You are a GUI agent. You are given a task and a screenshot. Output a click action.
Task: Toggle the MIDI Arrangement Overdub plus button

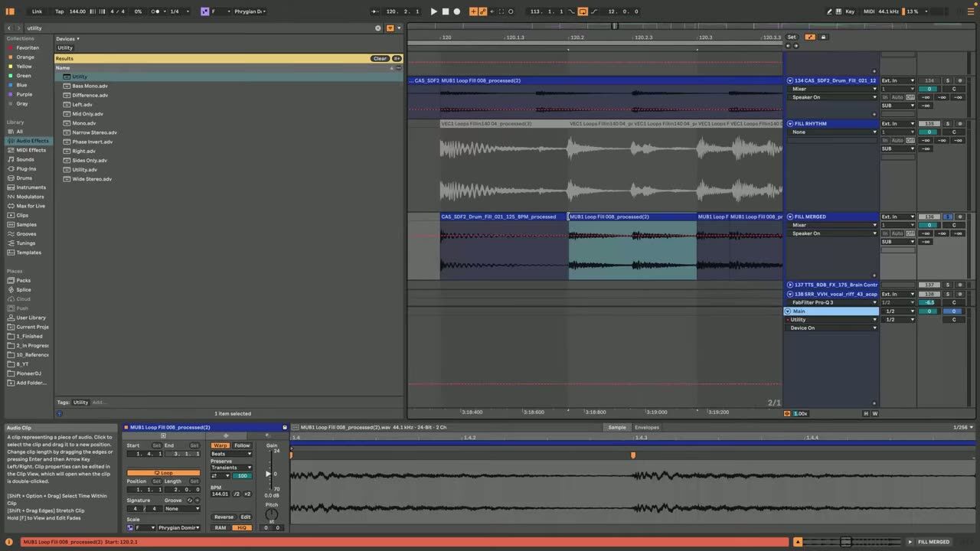(x=473, y=11)
